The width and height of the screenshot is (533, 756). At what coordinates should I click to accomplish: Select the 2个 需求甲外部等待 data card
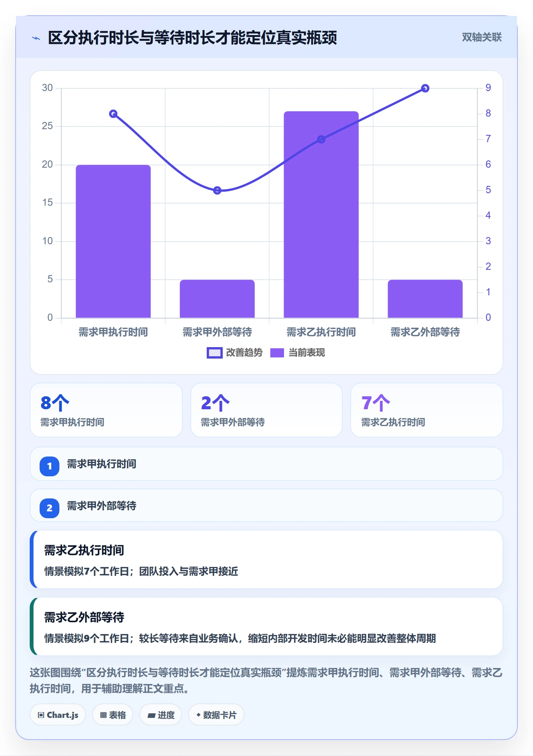click(x=266, y=410)
